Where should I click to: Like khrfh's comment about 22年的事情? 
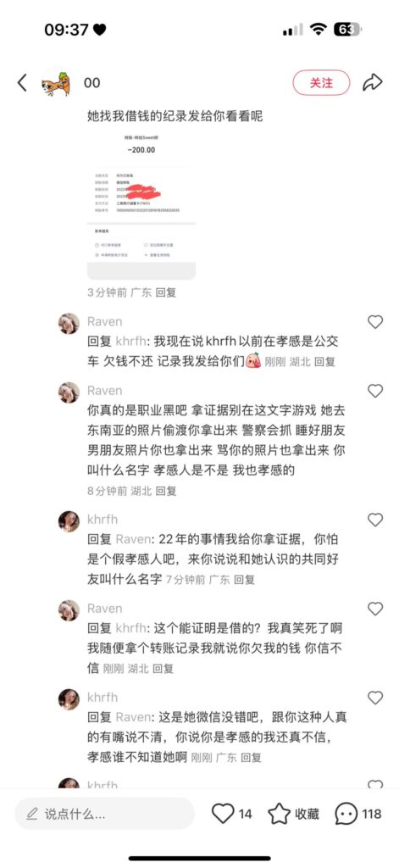pyautogui.click(x=375, y=520)
